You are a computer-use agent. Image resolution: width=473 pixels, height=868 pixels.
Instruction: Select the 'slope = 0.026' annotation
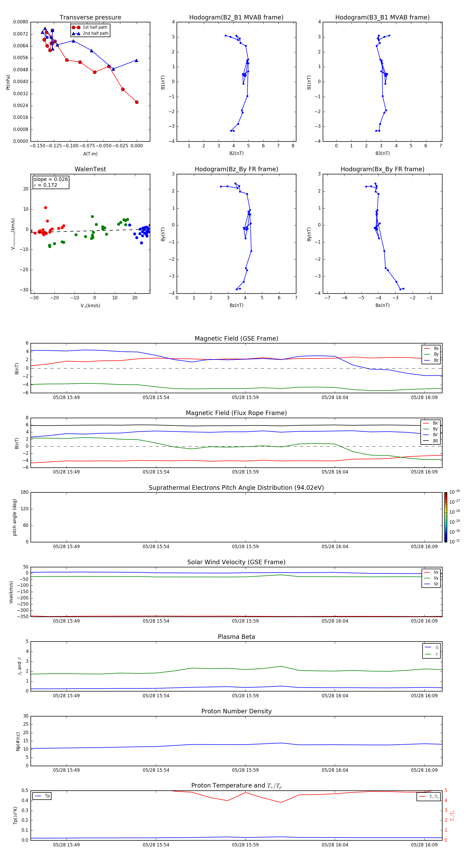[51, 179]
